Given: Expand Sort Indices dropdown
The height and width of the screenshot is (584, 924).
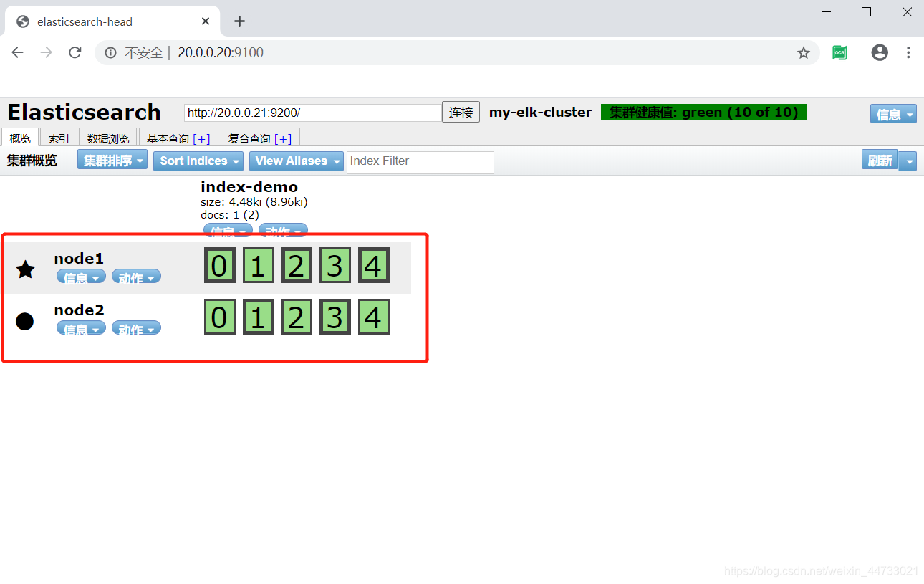Looking at the screenshot, I should 198,161.
